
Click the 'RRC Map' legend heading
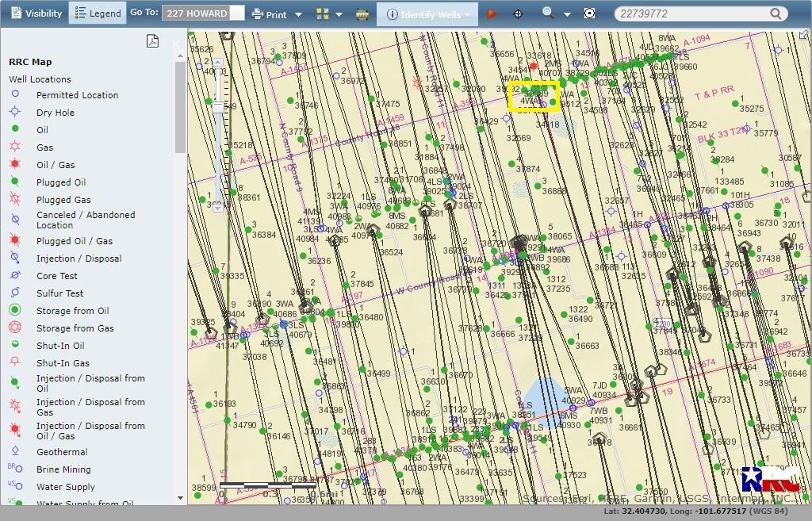[30, 62]
